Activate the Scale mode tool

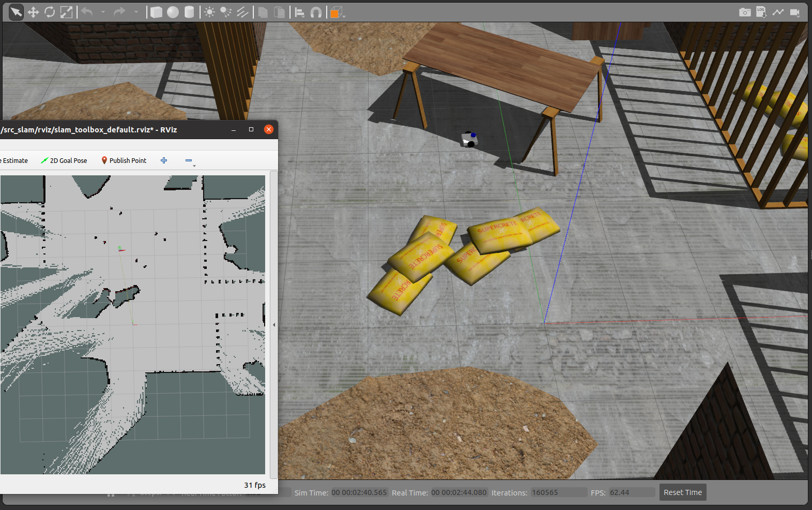66,12
